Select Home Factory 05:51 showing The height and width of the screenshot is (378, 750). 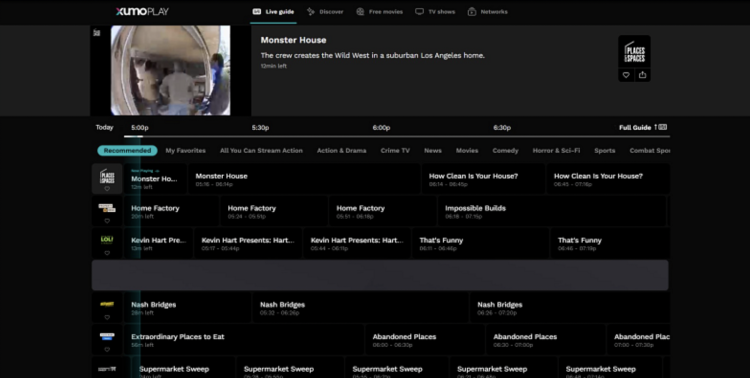pyautogui.click(x=383, y=211)
